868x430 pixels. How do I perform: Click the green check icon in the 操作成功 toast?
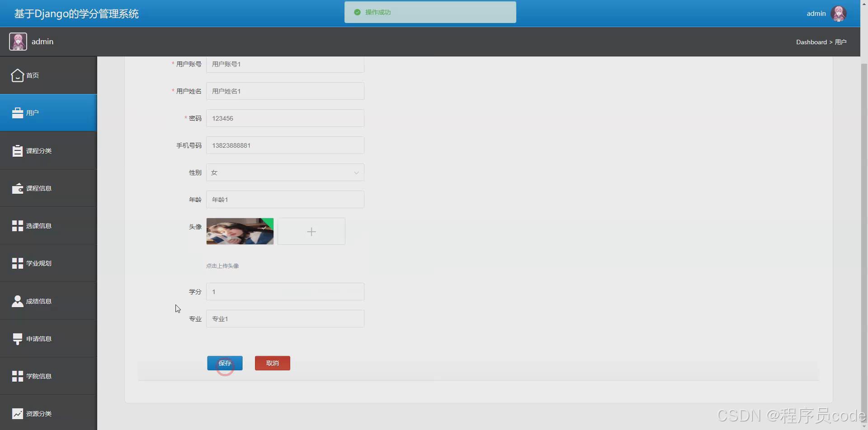[357, 12]
